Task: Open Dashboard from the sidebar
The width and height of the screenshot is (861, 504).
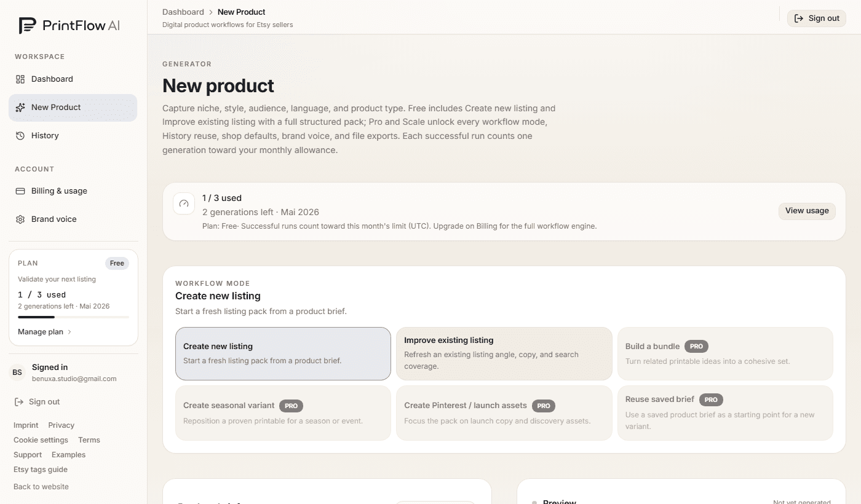Action: (73, 79)
